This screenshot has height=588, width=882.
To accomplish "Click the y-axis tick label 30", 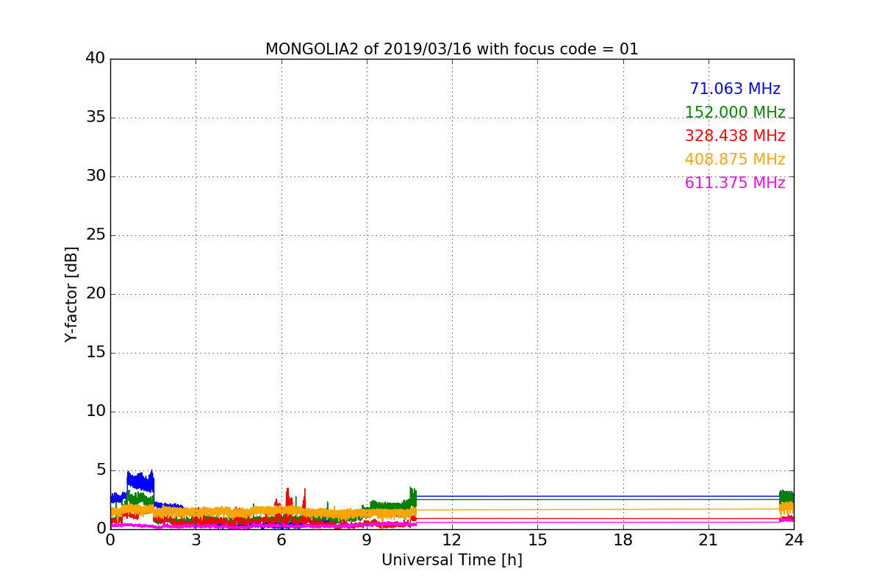I will (96, 176).
